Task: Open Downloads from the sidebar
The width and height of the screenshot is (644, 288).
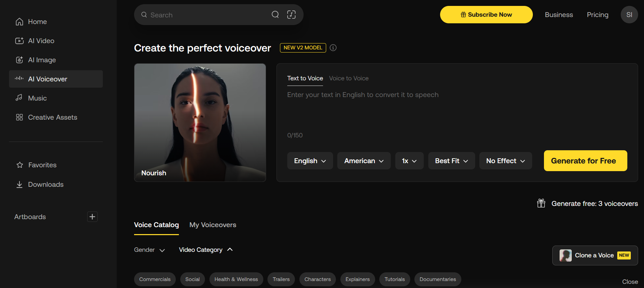Action: point(46,184)
